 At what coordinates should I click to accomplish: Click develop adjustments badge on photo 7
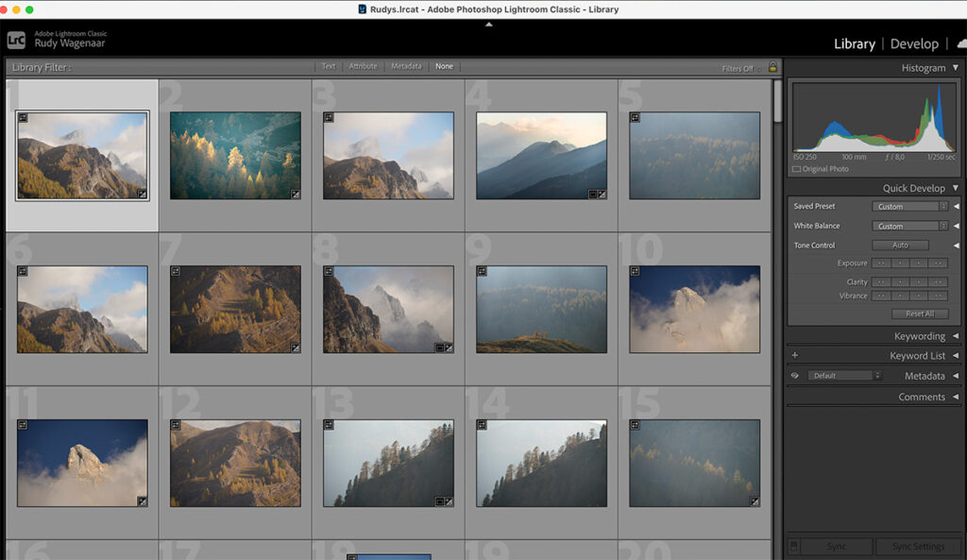point(296,348)
